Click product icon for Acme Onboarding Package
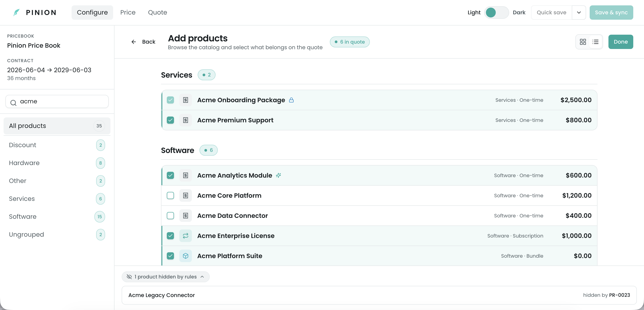This screenshot has height=310, width=644. (186, 100)
